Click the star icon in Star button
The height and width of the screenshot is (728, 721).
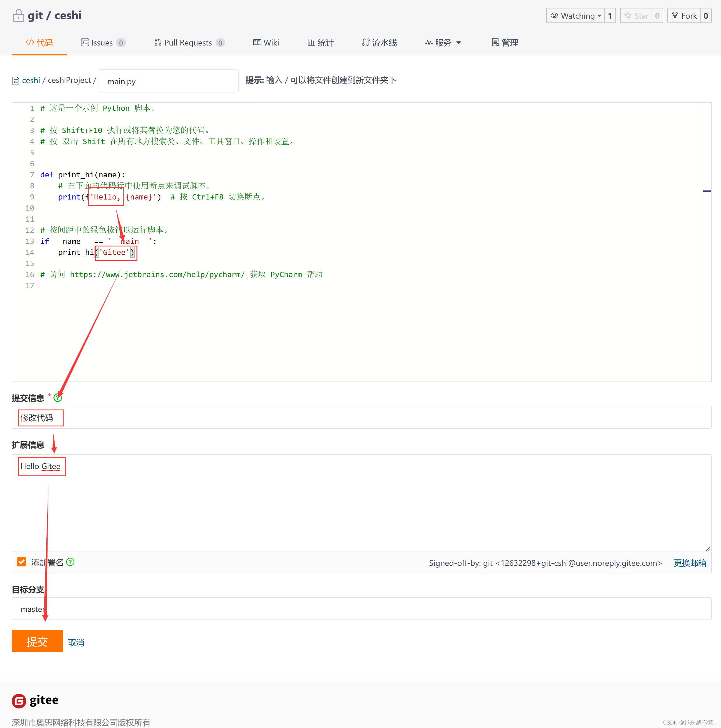[628, 15]
